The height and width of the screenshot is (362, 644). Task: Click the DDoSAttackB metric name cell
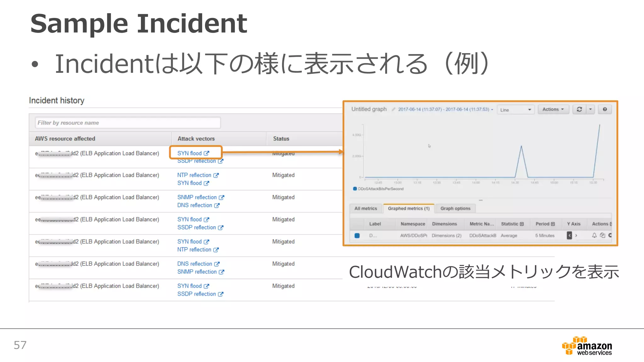click(x=483, y=235)
